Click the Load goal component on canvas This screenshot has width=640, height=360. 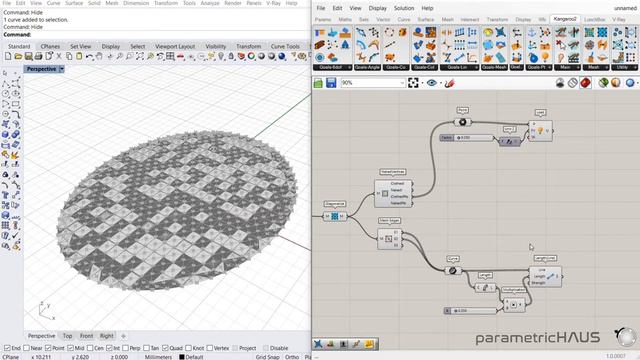540,131
